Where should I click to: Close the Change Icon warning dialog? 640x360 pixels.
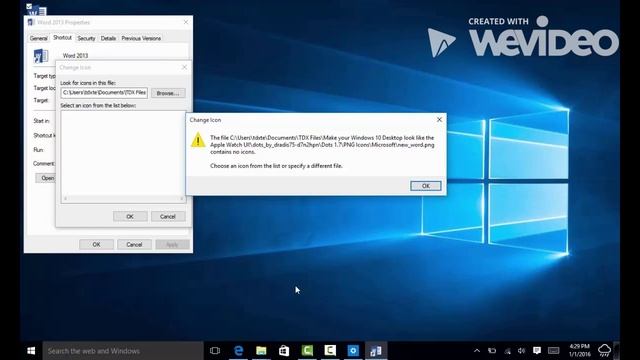click(439, 120)
